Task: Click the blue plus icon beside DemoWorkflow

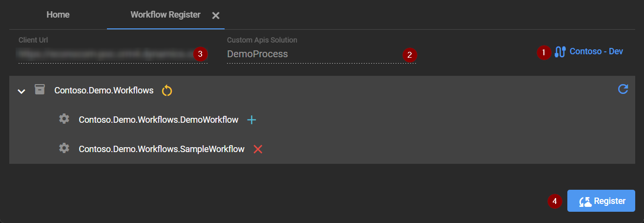Action: (251, 120)
